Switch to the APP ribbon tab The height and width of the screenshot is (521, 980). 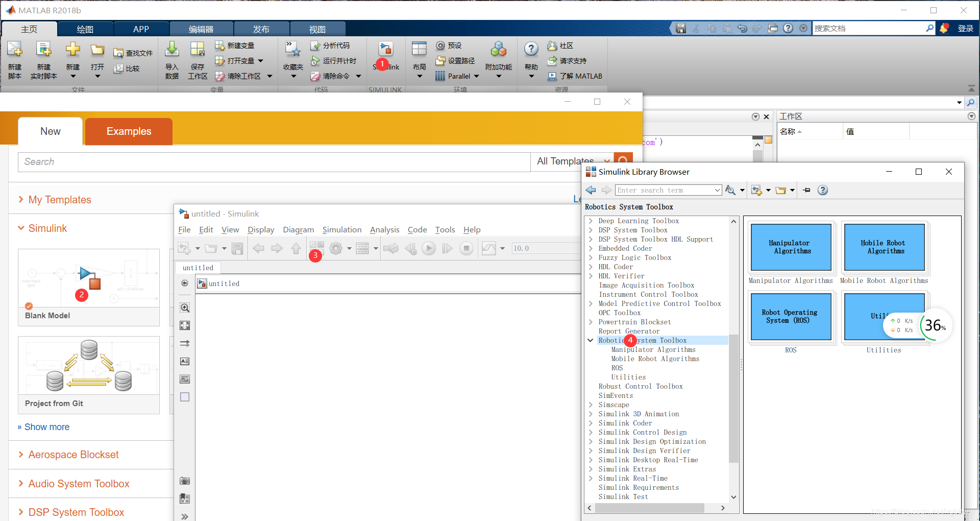pos(141,29)
